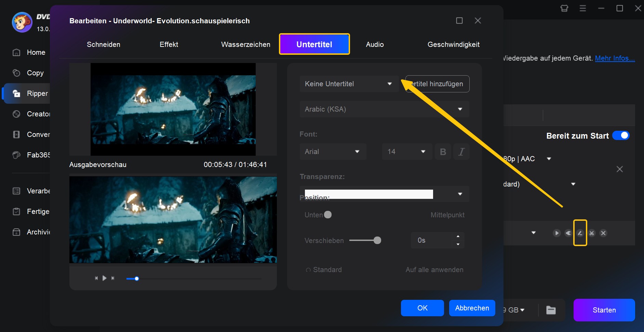The image size is (644, 332).
Task: Select the Standard option
Action: pos(324,270)
